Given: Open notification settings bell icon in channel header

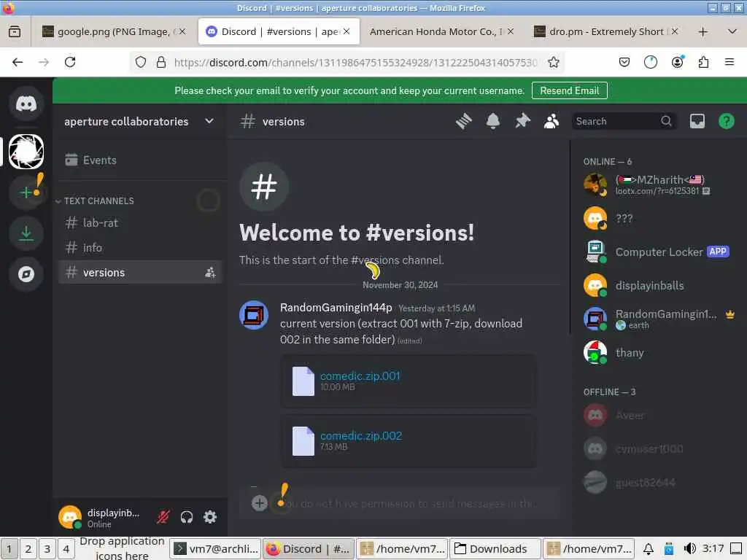Looking at the screenshot, I should coord(493,122).
